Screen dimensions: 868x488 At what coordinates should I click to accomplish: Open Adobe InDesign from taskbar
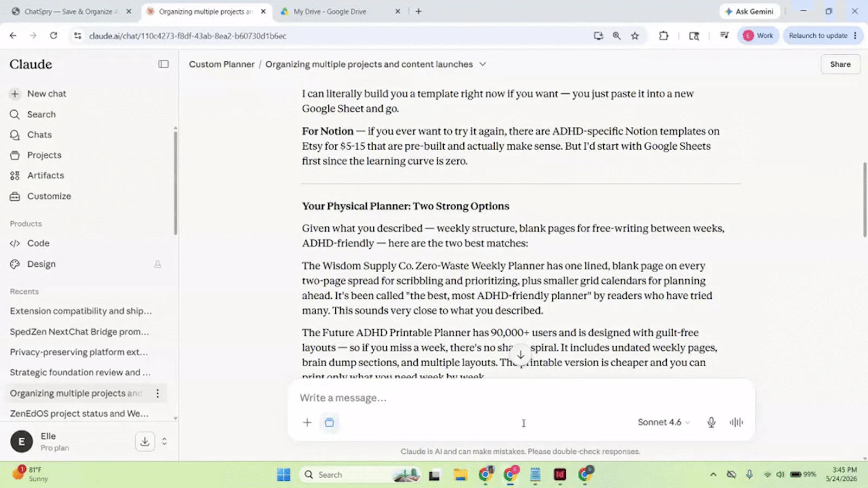tap(560, 475)
